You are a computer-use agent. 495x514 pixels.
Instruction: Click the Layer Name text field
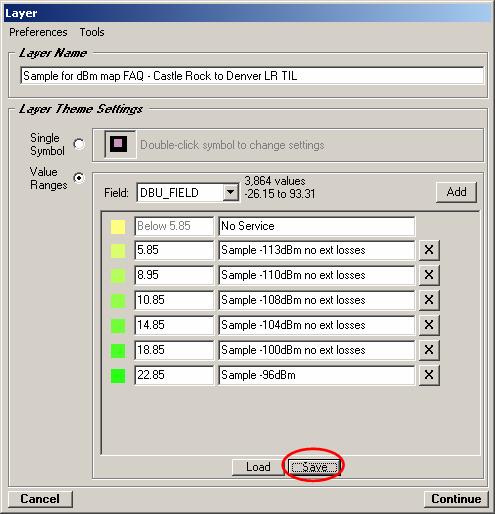(252, 76)
